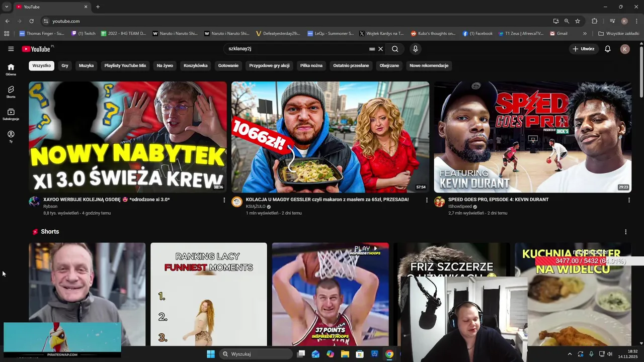This screenshot has height=362, width=644.
Task: Reload the page in Chrome
Action: 31,21
